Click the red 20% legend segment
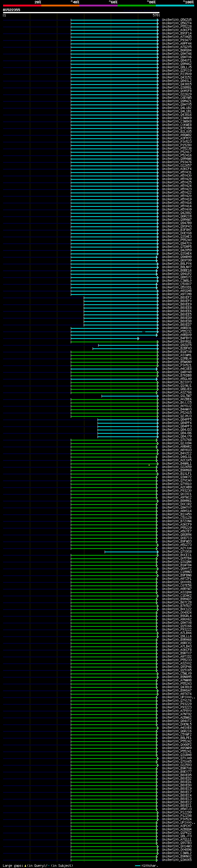 pos(22,6)
